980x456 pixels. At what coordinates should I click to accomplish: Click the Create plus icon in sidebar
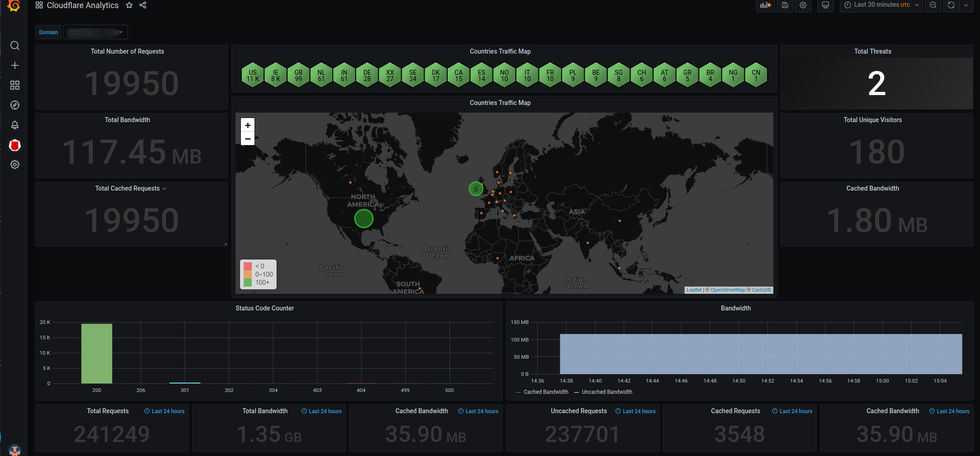click(x=15, y=65)
